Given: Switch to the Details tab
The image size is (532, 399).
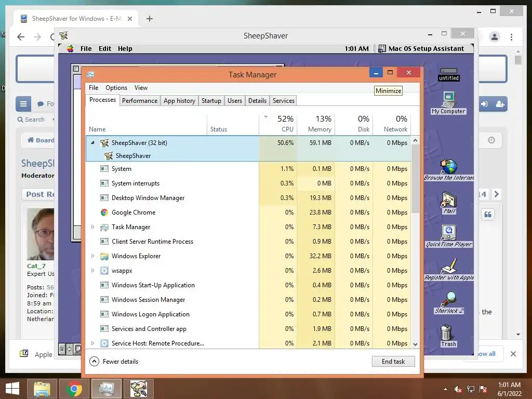Looking at the screenshot, I should (257, 101).
